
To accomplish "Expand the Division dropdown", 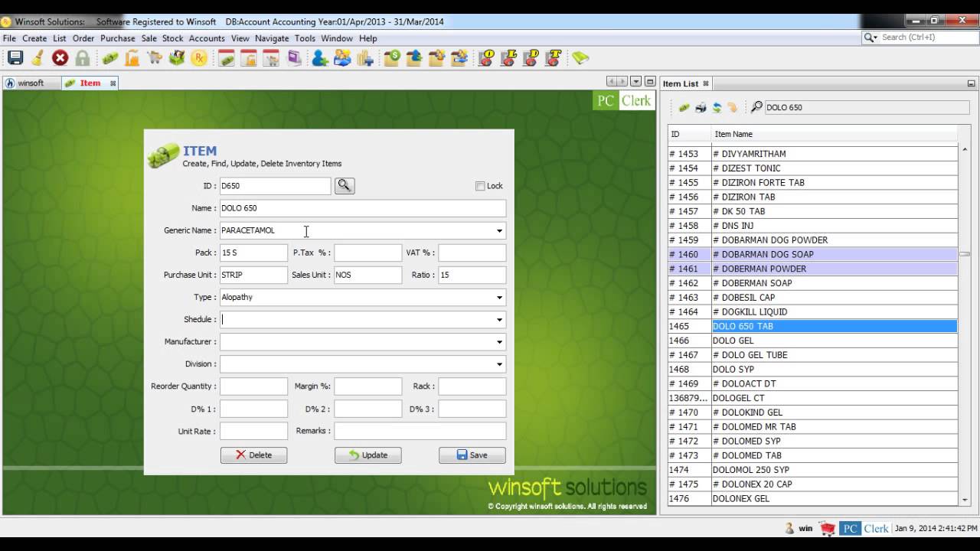I will 499,364.
